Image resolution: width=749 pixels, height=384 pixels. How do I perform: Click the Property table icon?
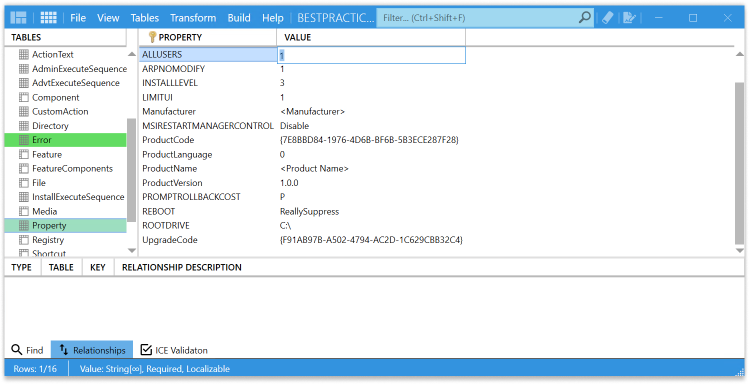tap(23, 225)
